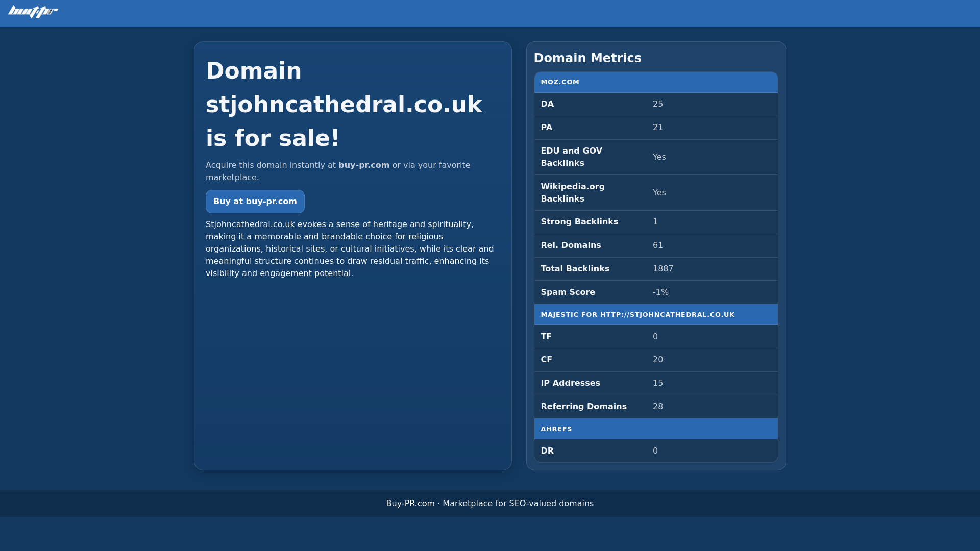The height and width of the screenshot is (551, 980).
Task: Click Wikipedia.org Backlinks label
Action: tap(573, 193)
